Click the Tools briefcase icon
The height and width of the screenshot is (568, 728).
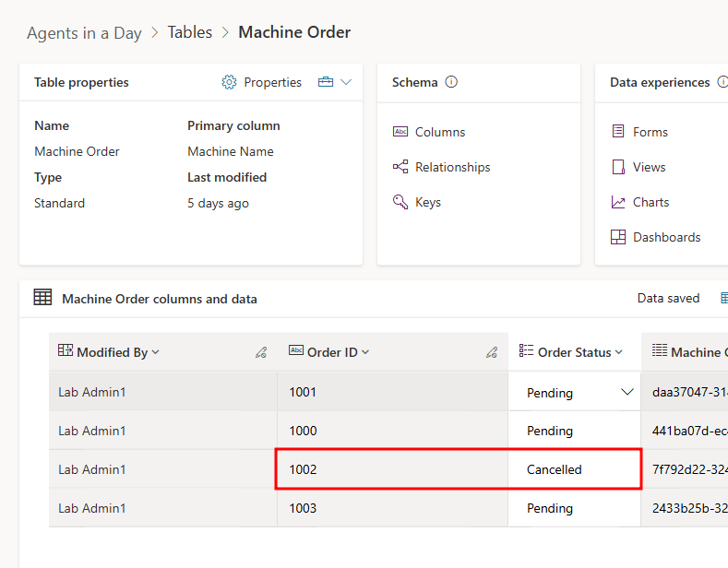tap(325, 83)
